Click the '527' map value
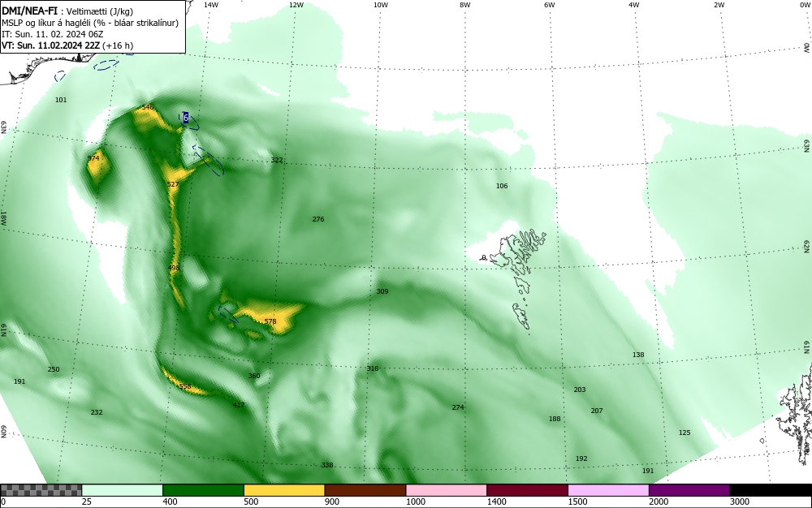The height and width of the screenshot is (508, 812). (x=173, y=184)
